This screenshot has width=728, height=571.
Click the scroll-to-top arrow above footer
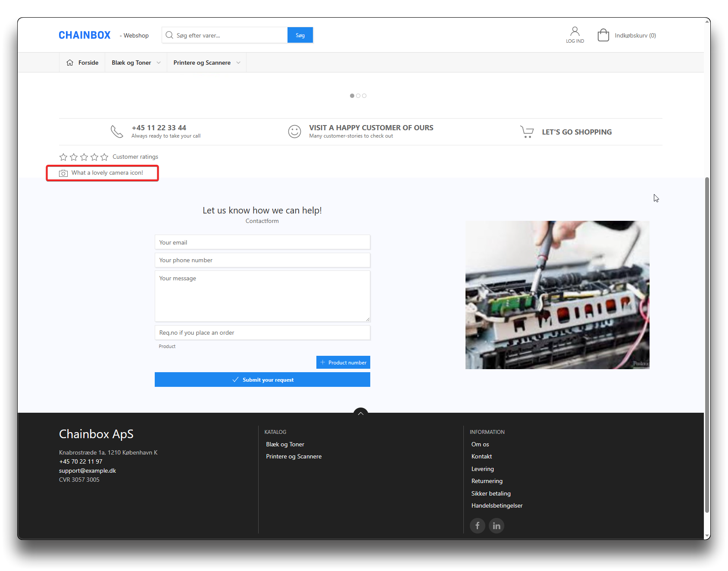[x=360, y=413]
